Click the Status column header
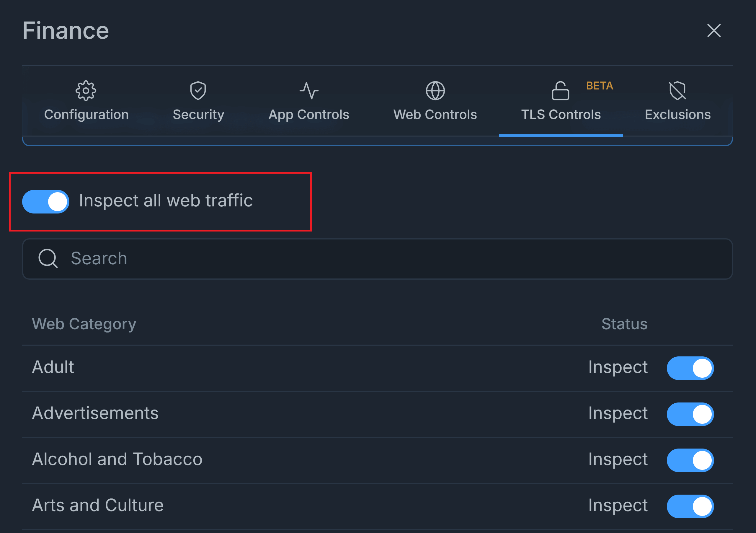This screenshot has height=533, width=756. 624,324
